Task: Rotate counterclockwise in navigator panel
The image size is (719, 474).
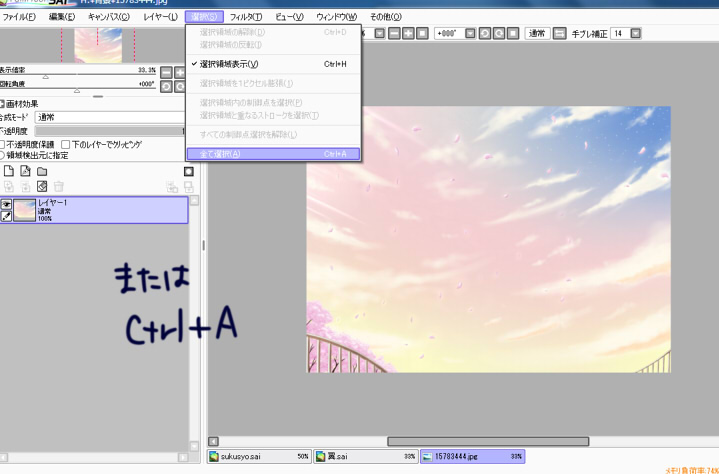Action: (x=166, y=87)
